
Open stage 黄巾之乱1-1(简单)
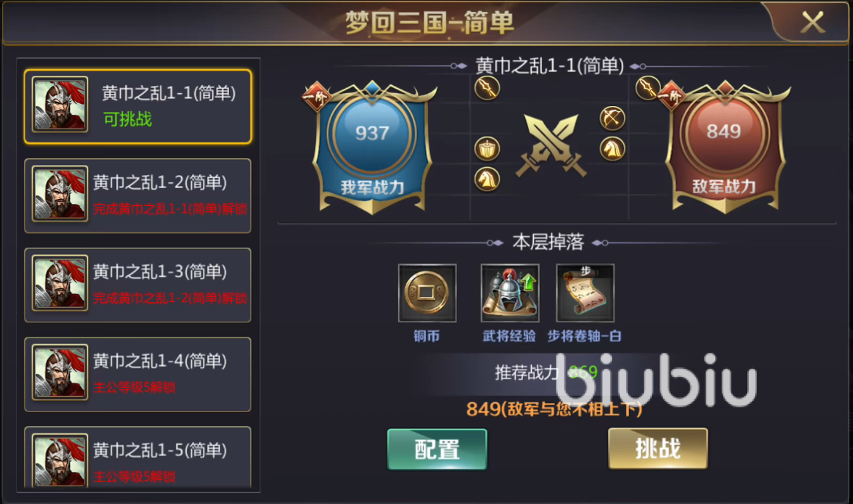coord(138,107)
